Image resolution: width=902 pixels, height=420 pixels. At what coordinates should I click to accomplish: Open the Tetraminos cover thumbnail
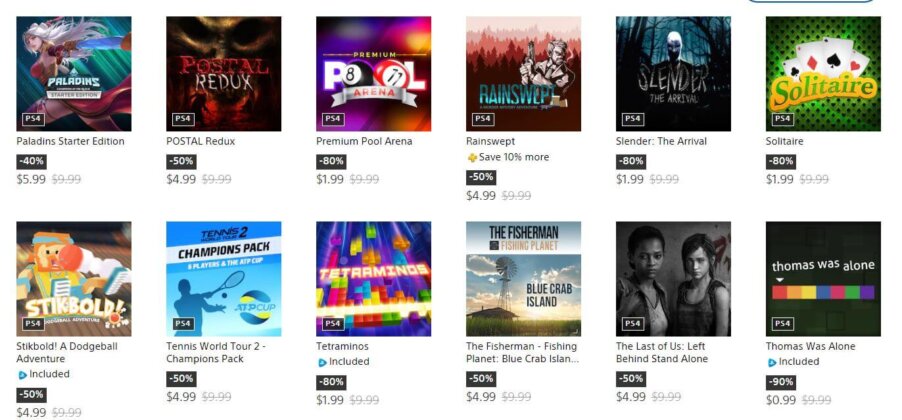pyautogui.click(x=373, y=278)
